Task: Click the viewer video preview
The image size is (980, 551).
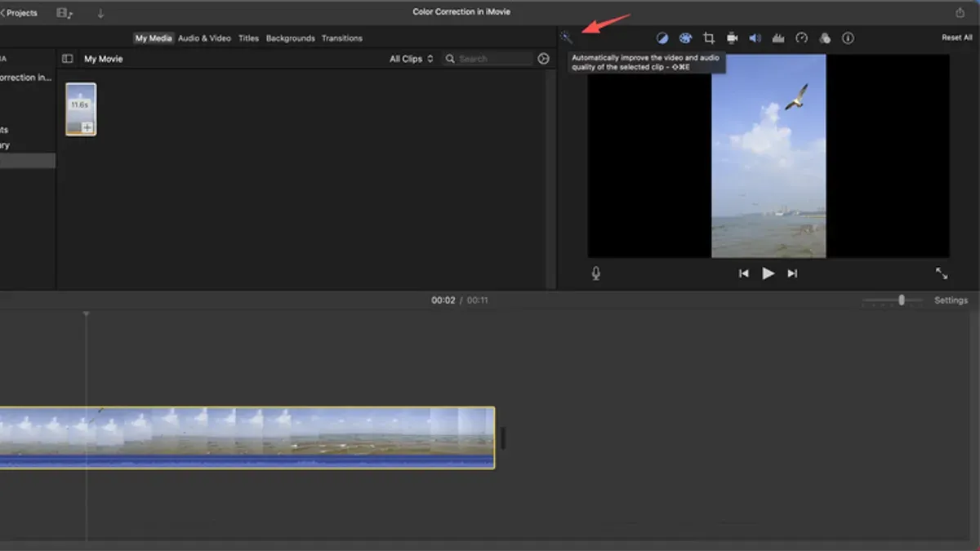Action: [768, 156]
